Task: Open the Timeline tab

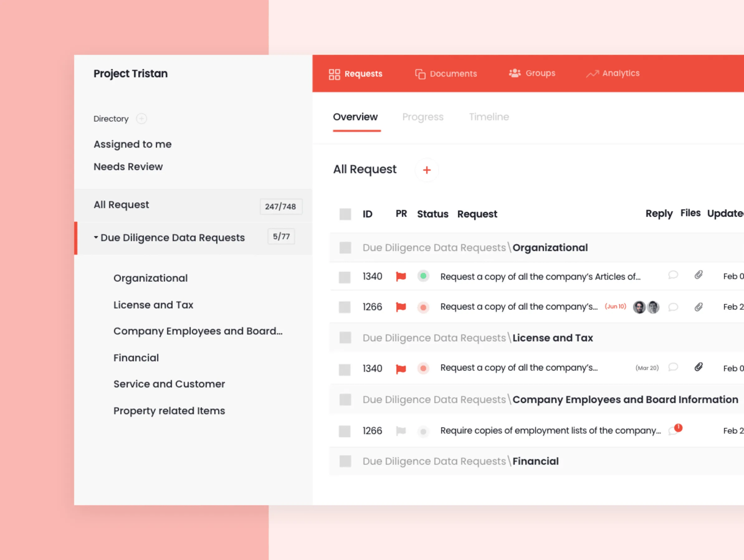Action: 489,117
